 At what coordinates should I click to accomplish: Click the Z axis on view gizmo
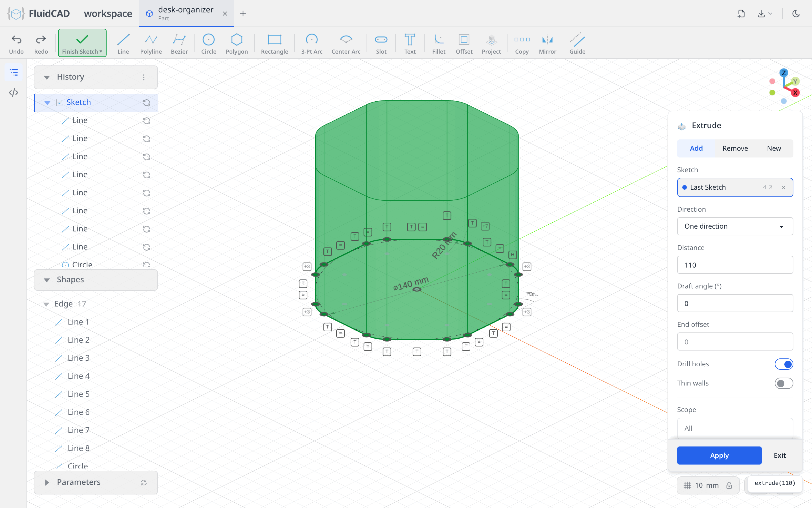tap(784, 73)
